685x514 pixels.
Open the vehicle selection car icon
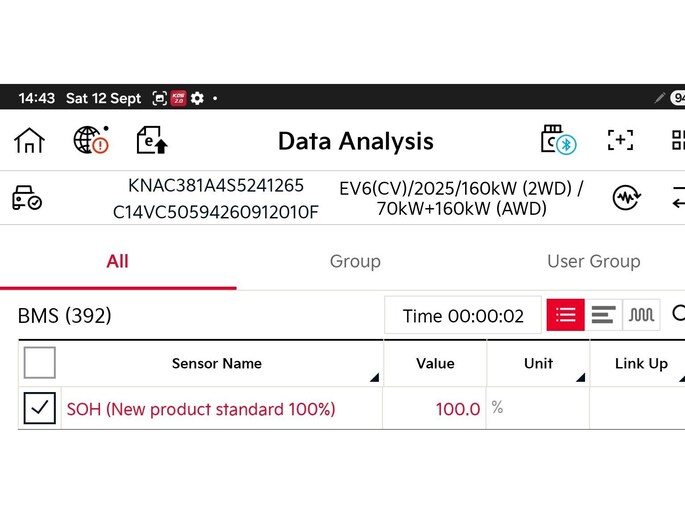[27, 198]
